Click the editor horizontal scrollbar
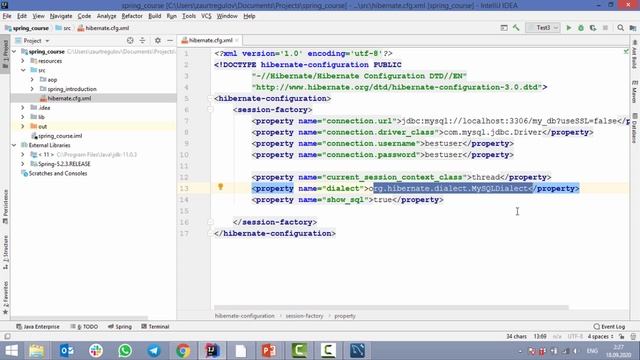Image resolution: width=640 pixels, height=360 pixels. click(x=391, y=307)
